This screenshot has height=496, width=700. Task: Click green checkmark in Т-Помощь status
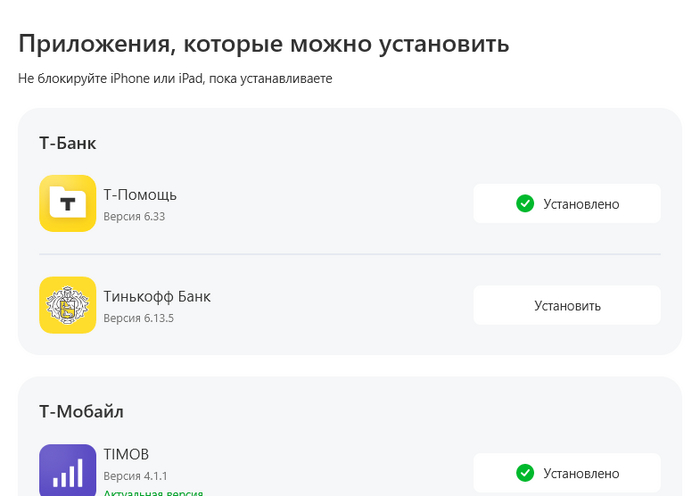click(525, 204)
